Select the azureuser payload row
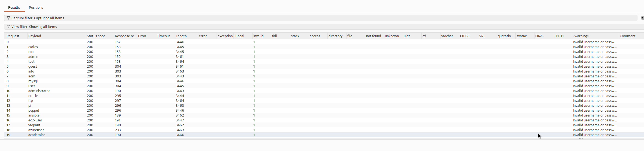 point(324,130)
